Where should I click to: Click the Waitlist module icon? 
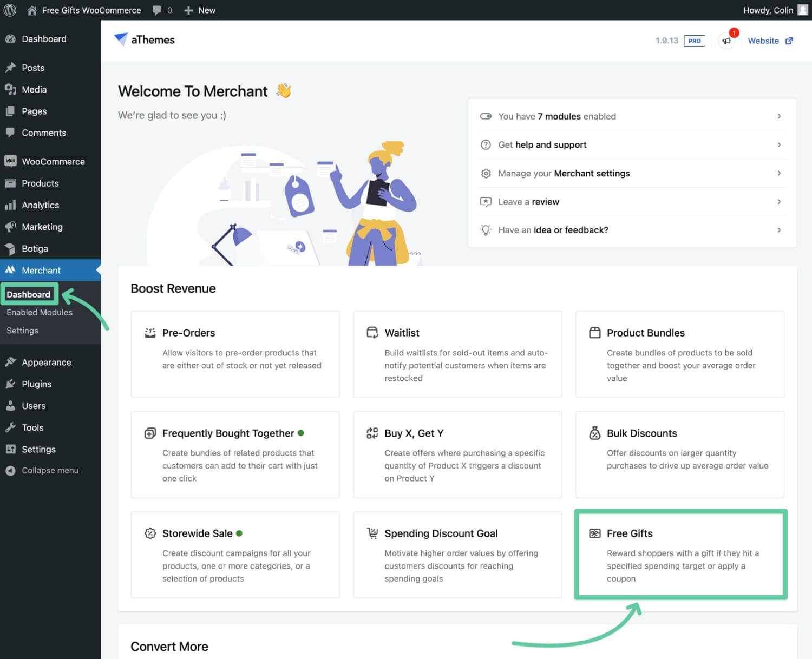click(x=372, y=333)
